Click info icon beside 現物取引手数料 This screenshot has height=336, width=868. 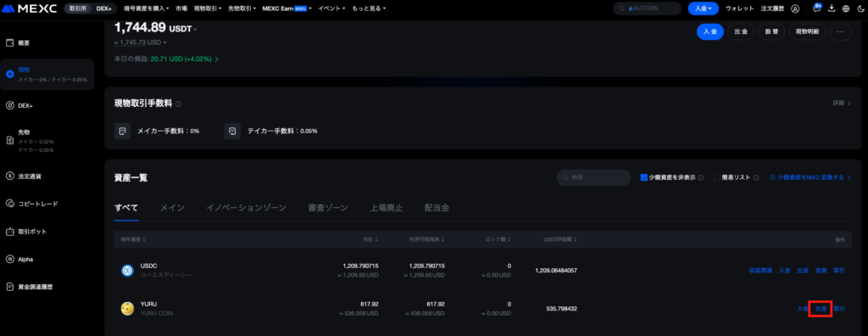[178, 104]
